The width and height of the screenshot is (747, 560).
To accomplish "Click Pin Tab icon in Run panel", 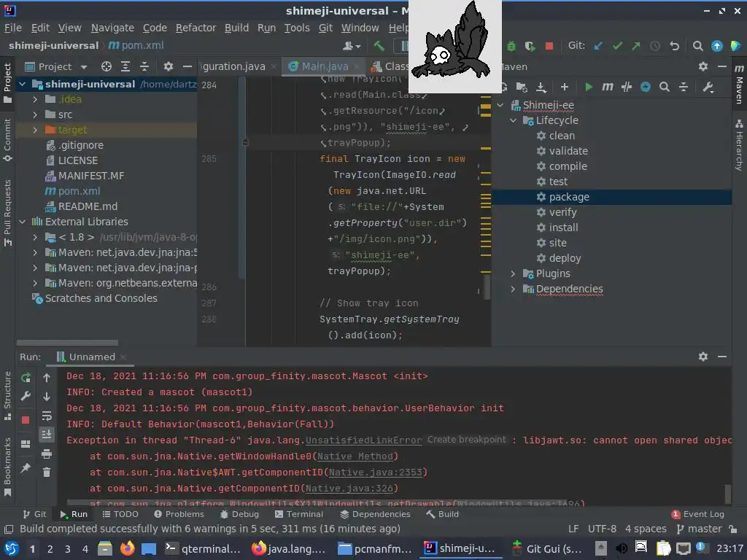I will tap(26, 468).
